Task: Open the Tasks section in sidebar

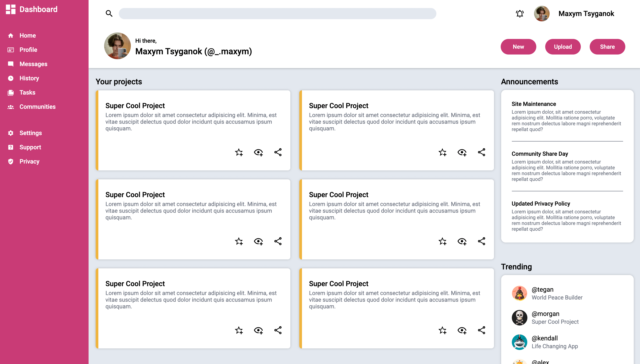Action: pyautogui.click(x=11, y=93)
